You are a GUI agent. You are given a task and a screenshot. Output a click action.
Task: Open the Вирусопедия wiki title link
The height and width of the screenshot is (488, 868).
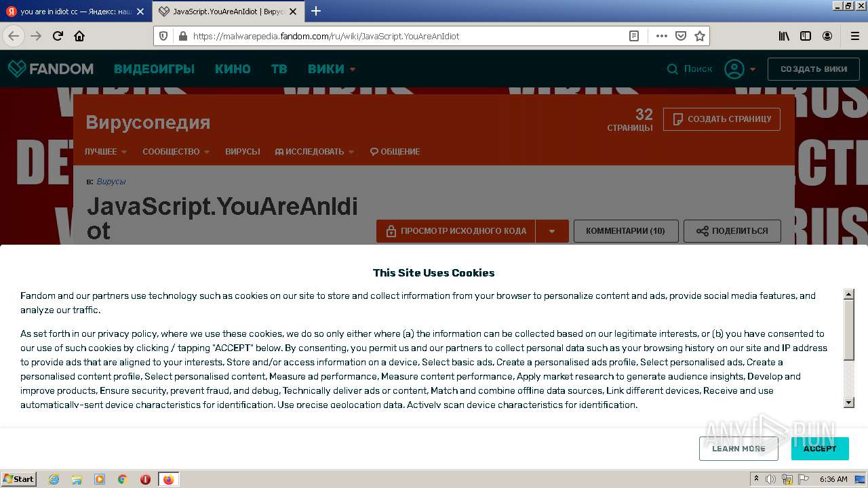tap(148, 122)
